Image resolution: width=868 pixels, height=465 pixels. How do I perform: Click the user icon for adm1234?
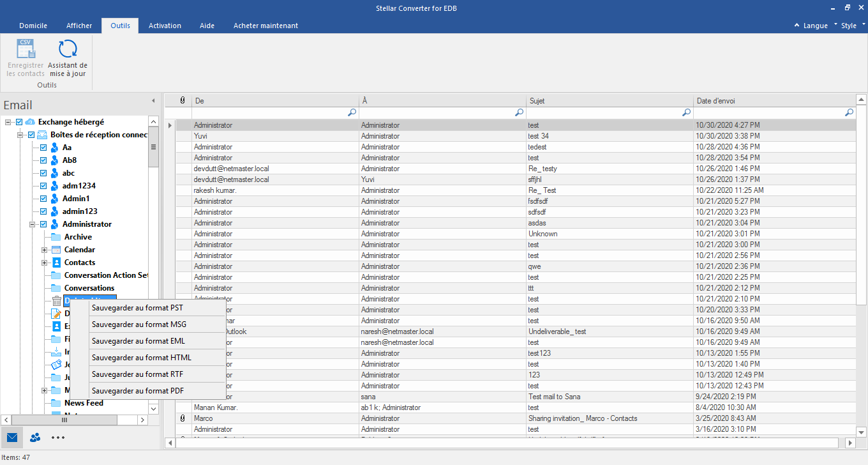pos(55,186)
